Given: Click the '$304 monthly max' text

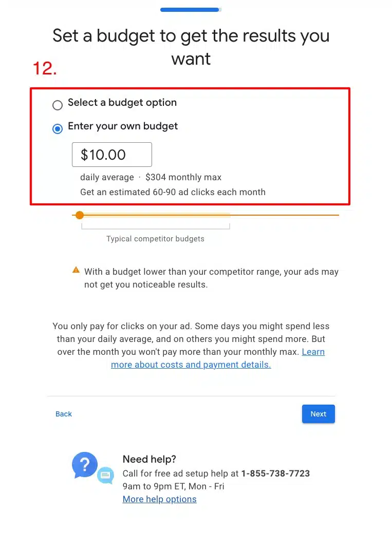Looking at the screenshot, I should [x=183, y=177].
